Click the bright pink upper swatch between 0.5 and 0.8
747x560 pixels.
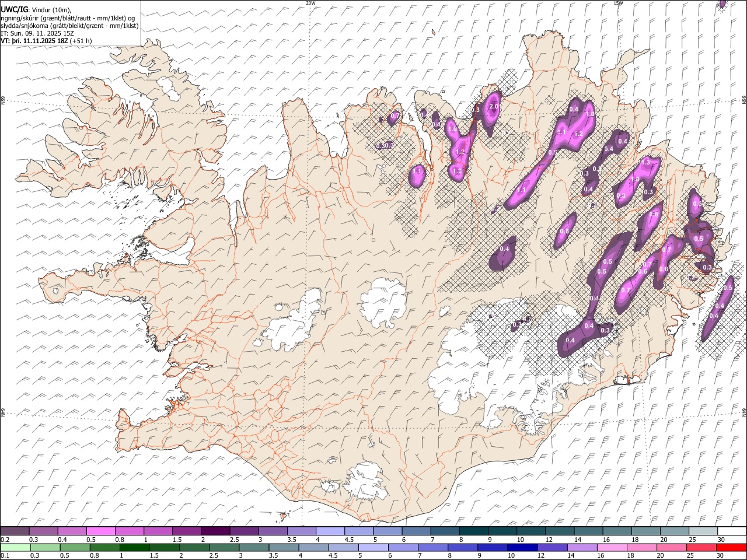pos(101,531)
